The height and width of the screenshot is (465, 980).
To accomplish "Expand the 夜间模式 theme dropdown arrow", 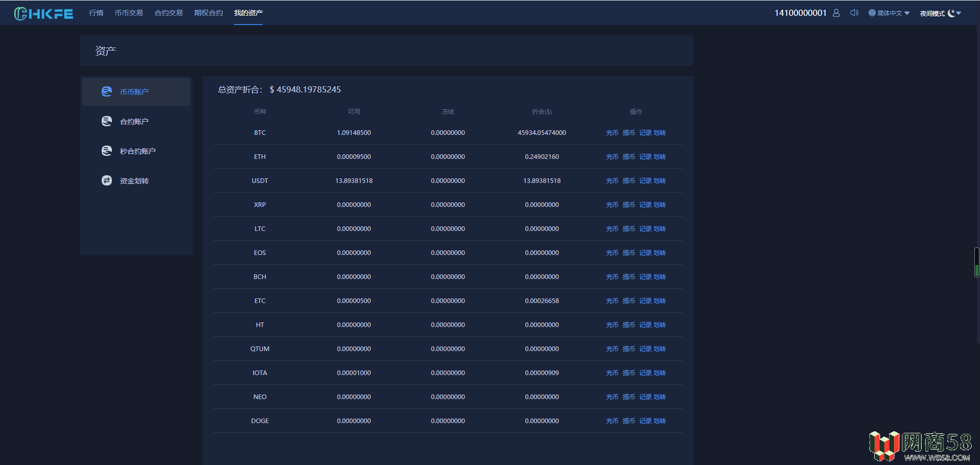I will [959, 13].
